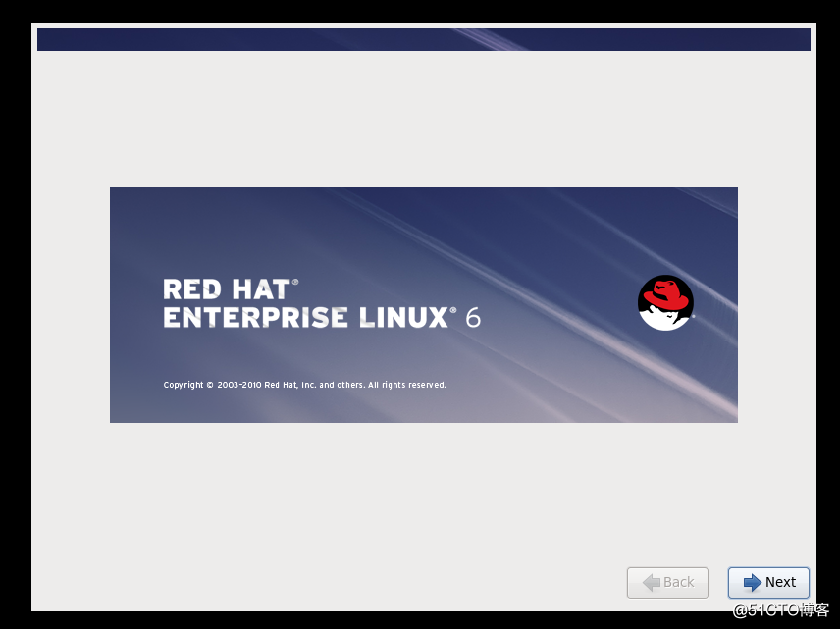Click the Red Hat Shadowman logo
The width and height of the screenshot is (840, 629).
click(x=666, y=302)
